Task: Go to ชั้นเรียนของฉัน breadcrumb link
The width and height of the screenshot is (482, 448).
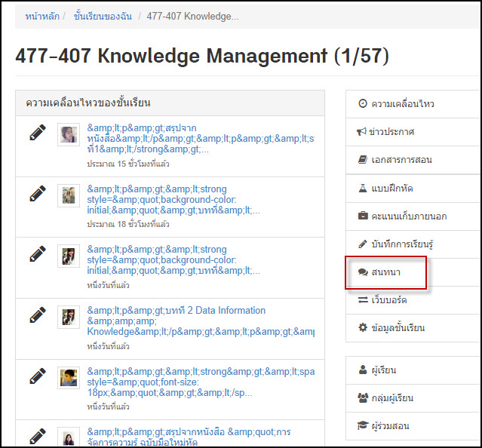Action: (x=103, y=17)
